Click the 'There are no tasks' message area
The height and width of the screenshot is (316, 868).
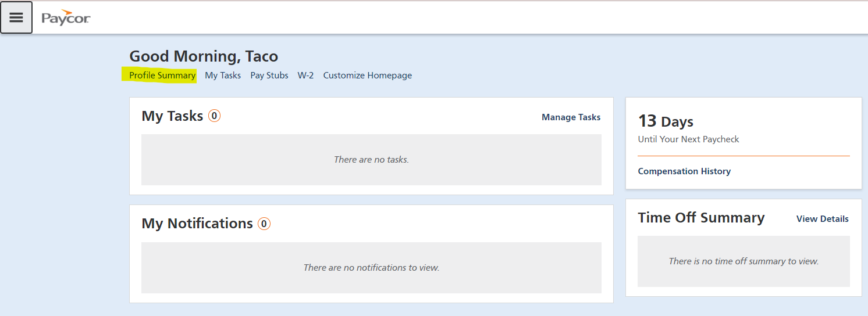(x=371, y=160)
